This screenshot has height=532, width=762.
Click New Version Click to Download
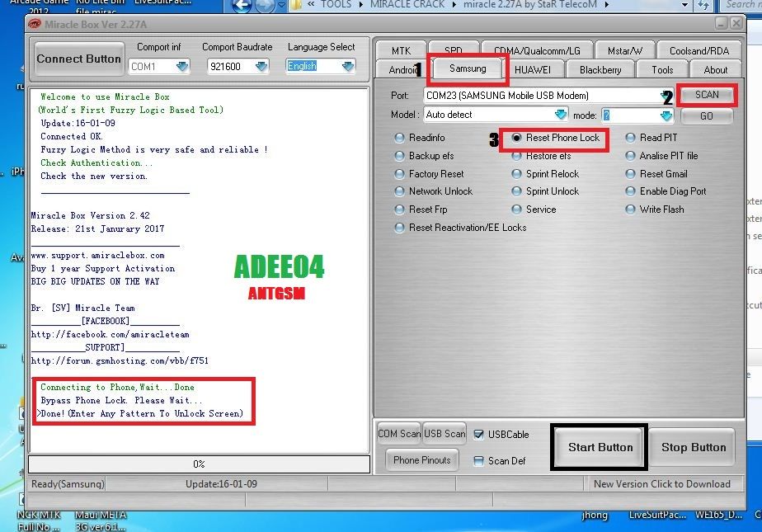[x=662, y=484]
